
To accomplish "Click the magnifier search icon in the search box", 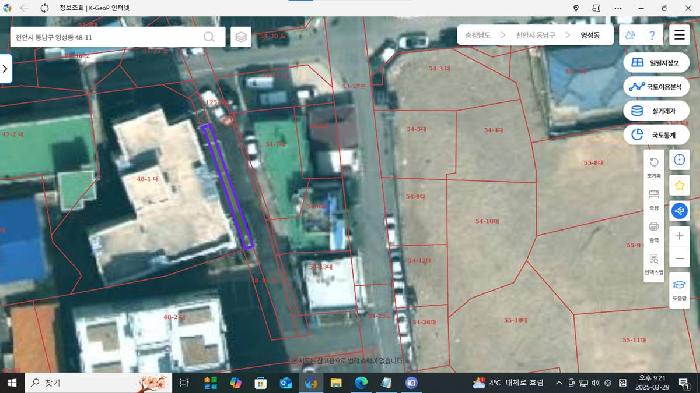I will 209,37.
